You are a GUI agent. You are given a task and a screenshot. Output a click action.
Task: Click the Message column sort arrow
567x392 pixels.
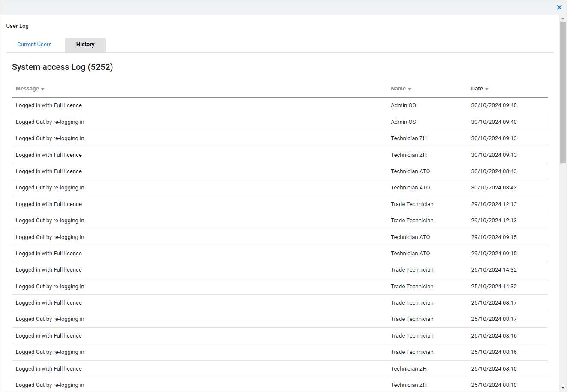pos(43,89)
